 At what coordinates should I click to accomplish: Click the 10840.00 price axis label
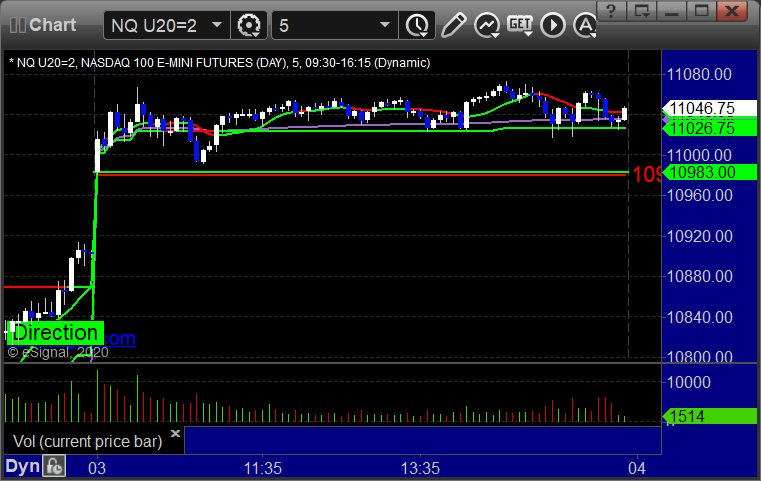(x=699, y=317)
